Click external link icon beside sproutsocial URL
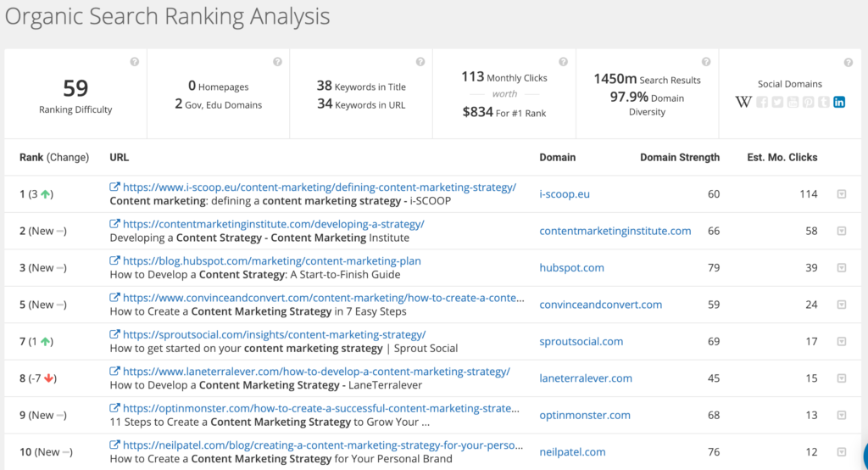The width and height of the screenshot is (868, 470). pos(114,334)
